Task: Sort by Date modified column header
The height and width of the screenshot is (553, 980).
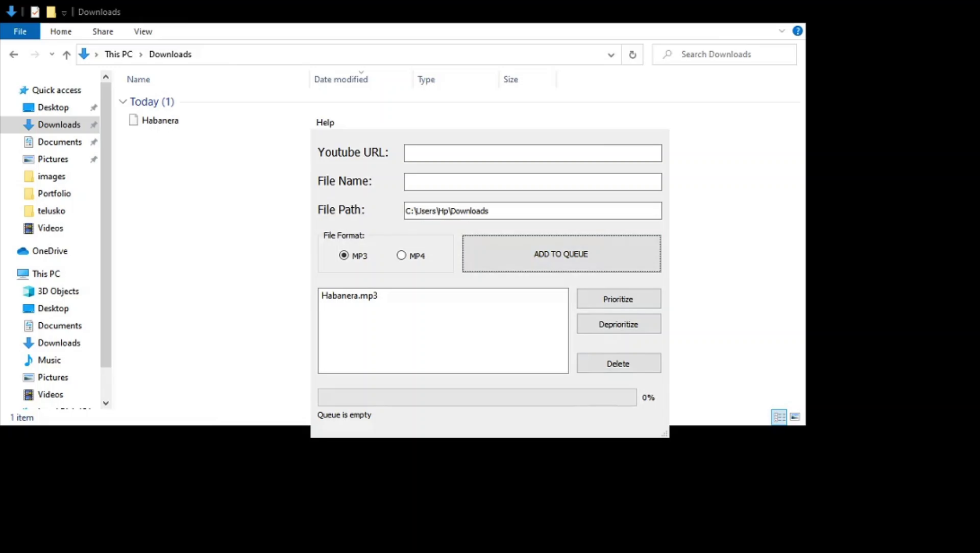Action: tap(341, 79)
